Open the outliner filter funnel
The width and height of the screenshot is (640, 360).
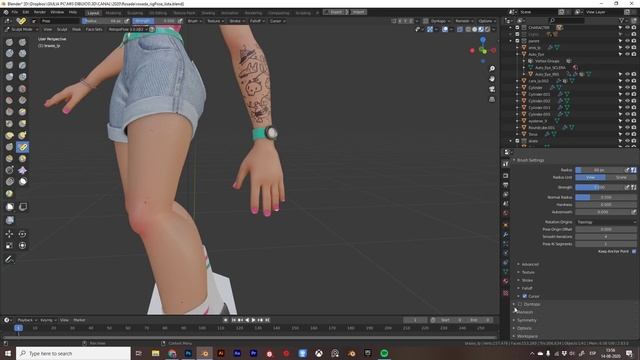tap(622, 20)
